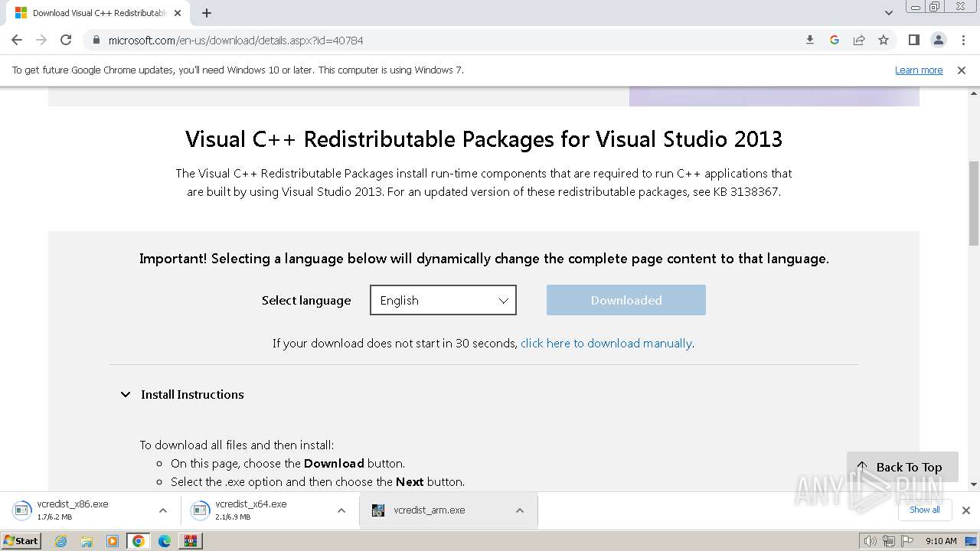Click the browser reload icon
The height and width of the screenshot is (551, 980).
click(66, 40)
